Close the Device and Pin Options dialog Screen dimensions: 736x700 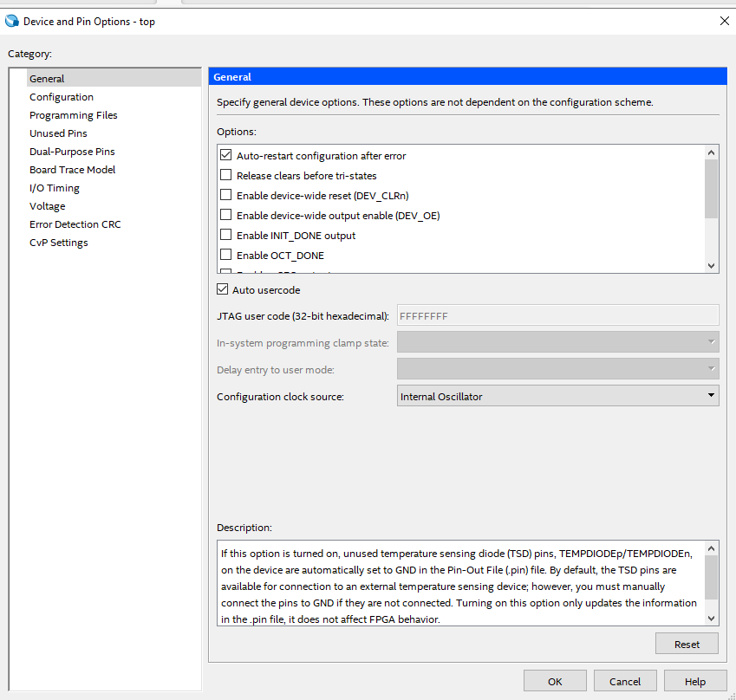pyautogui.click(x=724, y=21)
